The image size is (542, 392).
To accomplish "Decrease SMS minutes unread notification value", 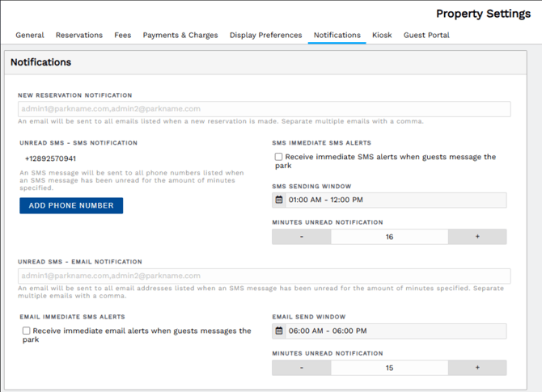I will point(302,237).
